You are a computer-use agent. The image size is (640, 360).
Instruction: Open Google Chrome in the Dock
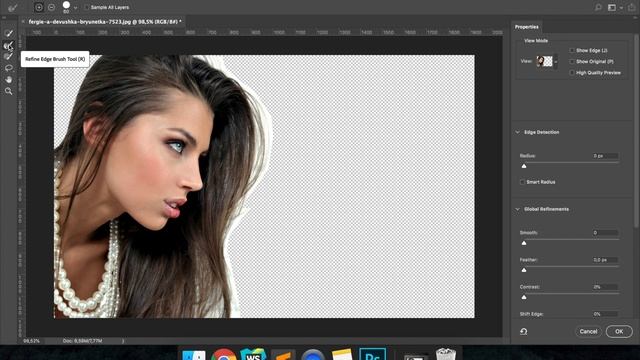[x=224, y=354]
